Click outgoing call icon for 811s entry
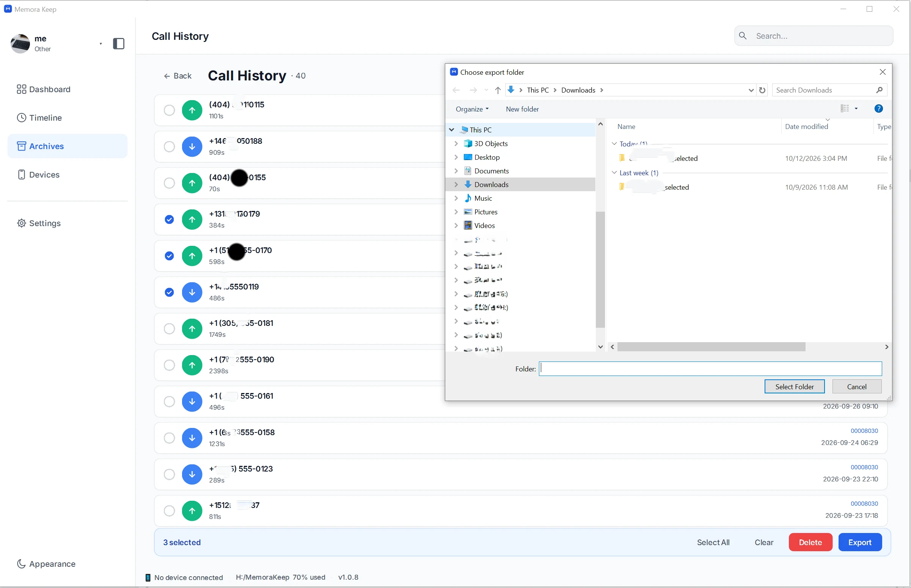The image size is (911, 588). 192,511
